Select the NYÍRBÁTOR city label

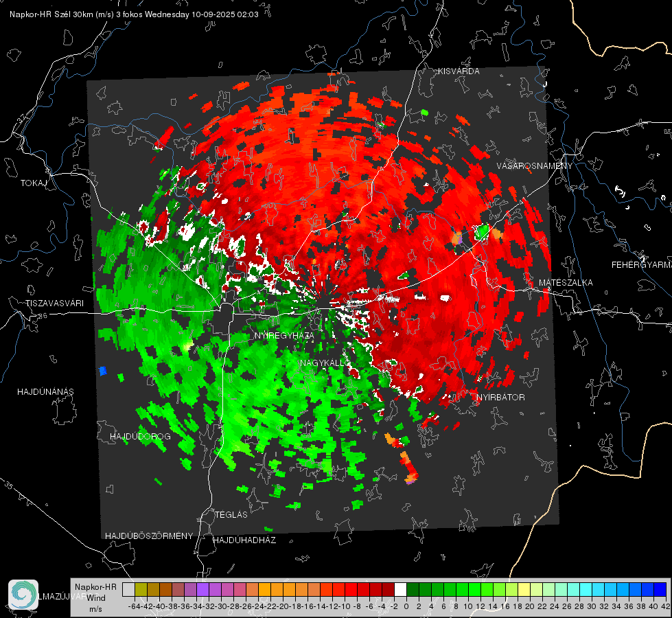pyautogui.click(x=500, y=398)
